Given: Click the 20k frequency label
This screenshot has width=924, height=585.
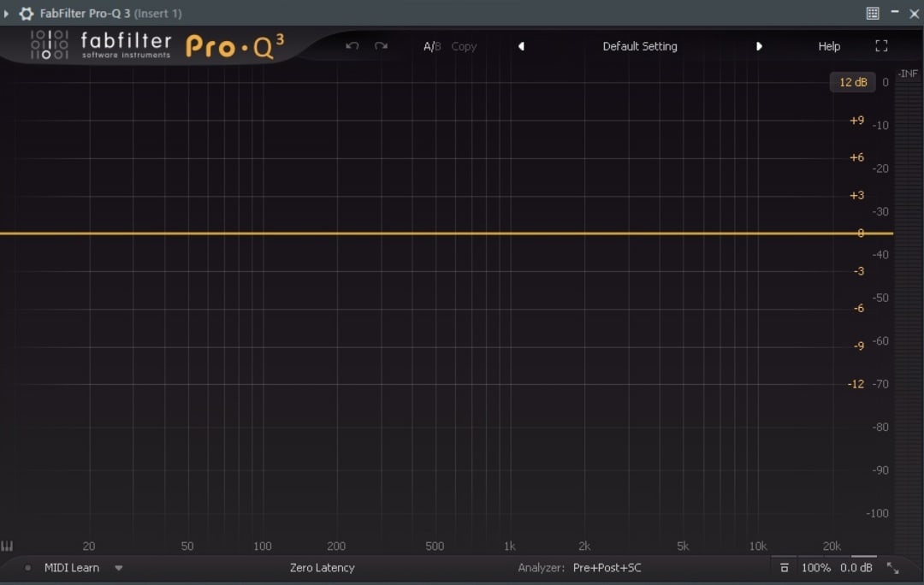Looking at the screenshot, I should [832, 547].
